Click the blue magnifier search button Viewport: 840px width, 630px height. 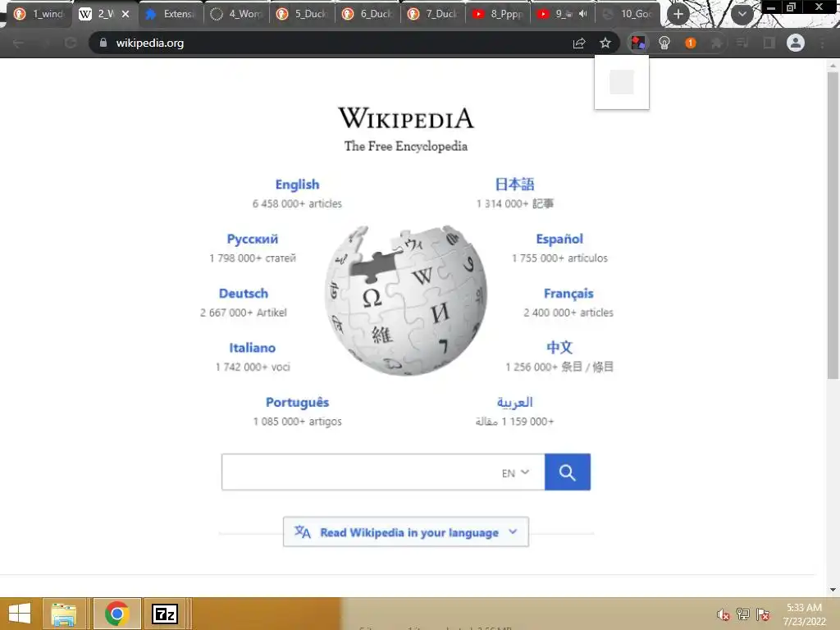click(568, 472)
